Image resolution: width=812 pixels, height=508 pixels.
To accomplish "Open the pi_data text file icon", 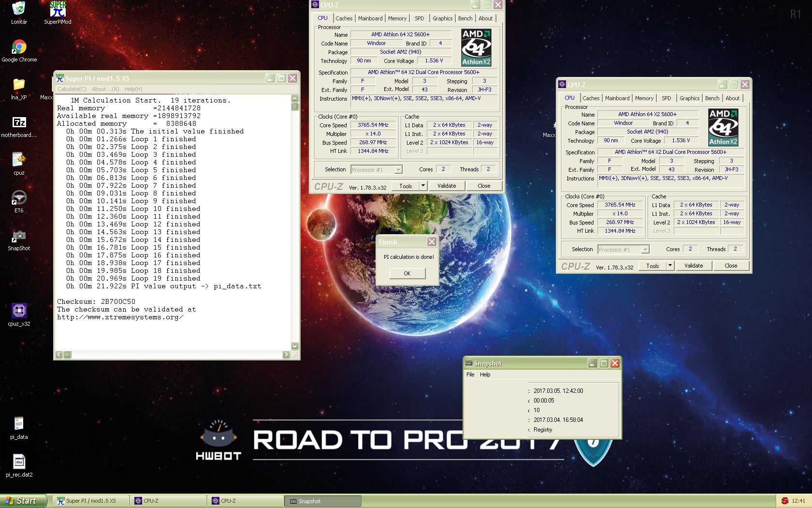I will [19, 424].
